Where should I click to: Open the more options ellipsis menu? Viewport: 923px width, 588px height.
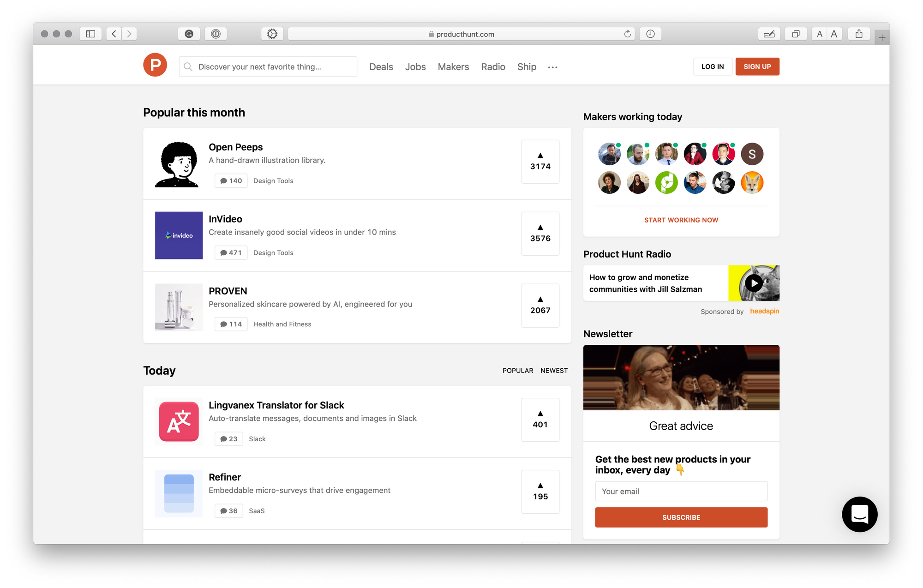tap(552, 67)
